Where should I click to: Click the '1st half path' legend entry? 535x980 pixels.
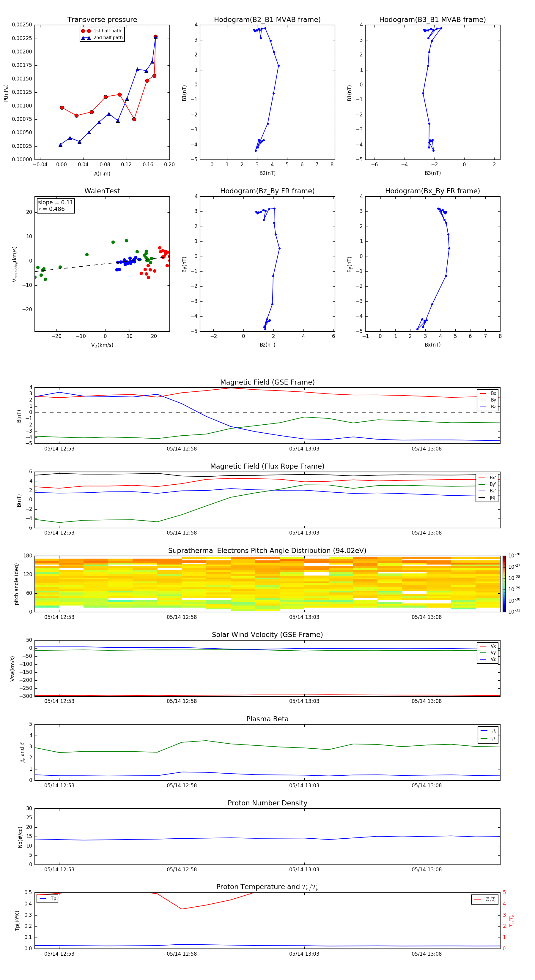(x=102, y=31)
